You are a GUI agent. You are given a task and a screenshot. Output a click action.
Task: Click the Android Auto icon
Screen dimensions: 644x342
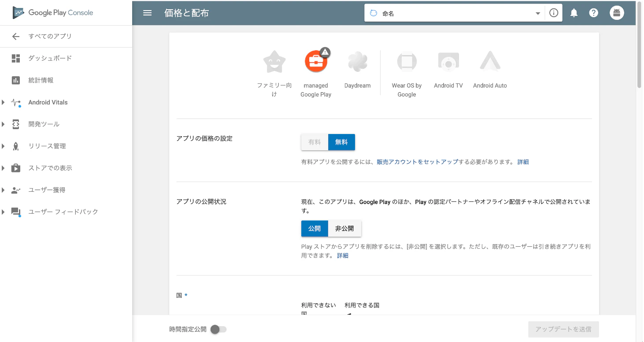490,62
